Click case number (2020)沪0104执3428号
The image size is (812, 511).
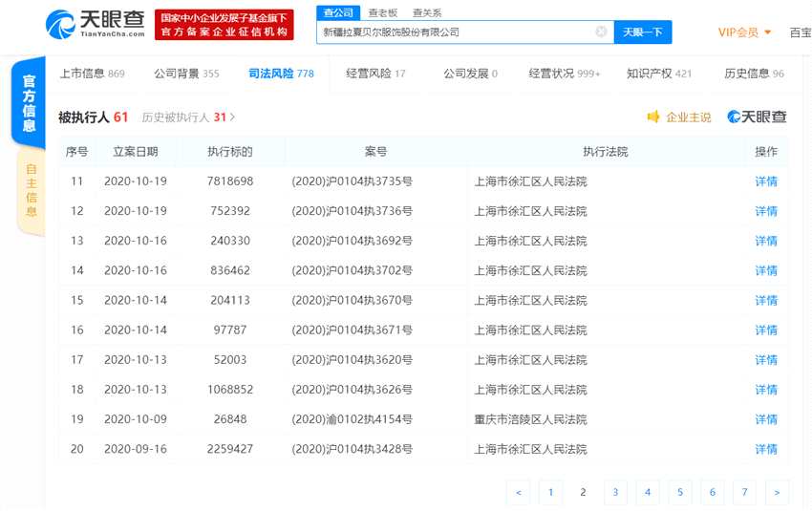tap(352, 449)
